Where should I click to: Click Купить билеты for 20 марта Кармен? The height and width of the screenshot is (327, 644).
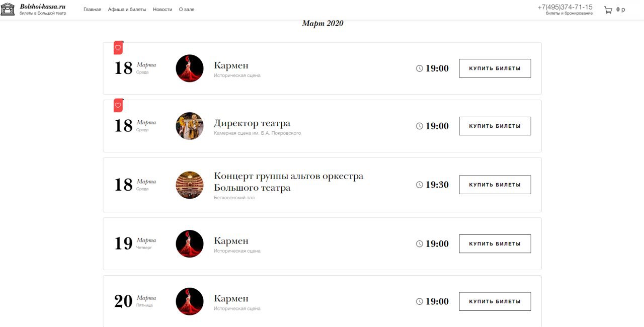[495, 301]
